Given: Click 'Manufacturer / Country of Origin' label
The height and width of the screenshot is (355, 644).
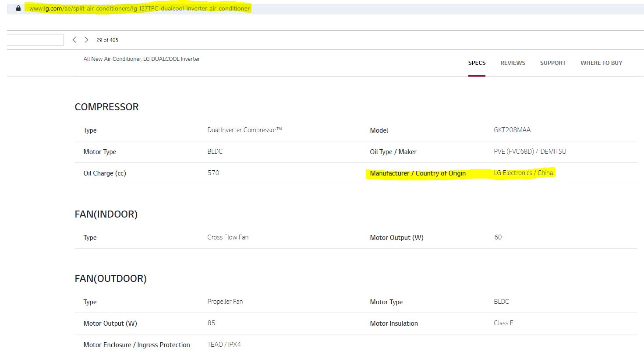Looking at the screenshot, I should pos(418,173).
